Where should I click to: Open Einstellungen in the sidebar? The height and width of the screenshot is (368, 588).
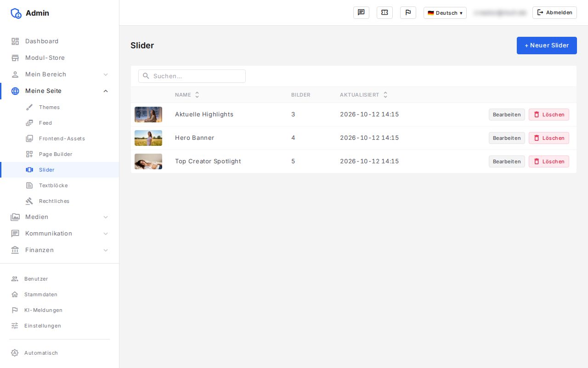[x=60, y=326]
